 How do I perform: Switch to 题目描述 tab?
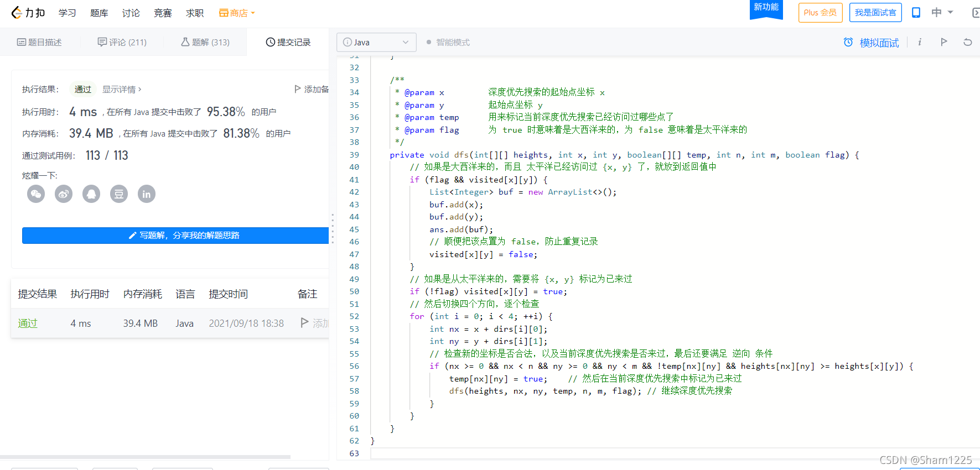click(x=39, y=42)
